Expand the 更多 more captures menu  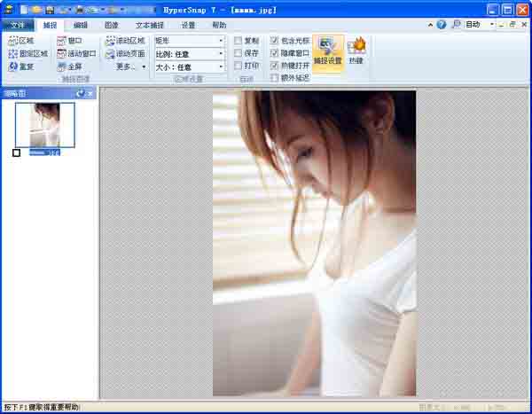[130, 66]
